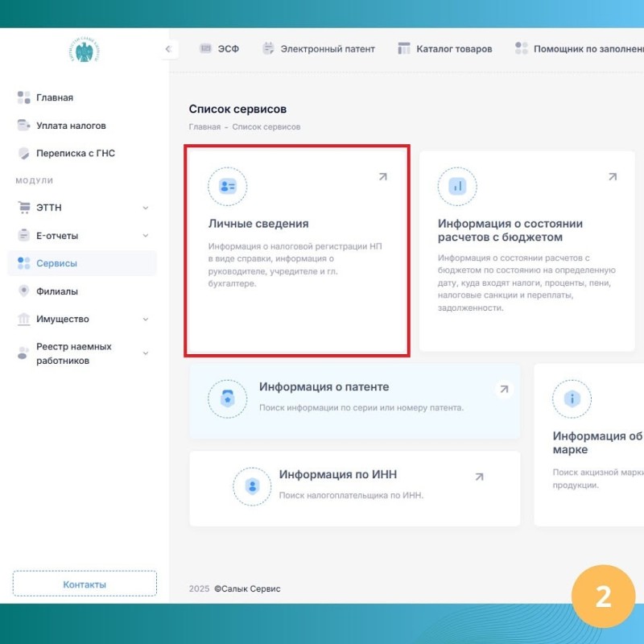This screenshot has height=644, width=644.
Task: Click the Главная breadcrumb link
Action: tap(204, 127)
